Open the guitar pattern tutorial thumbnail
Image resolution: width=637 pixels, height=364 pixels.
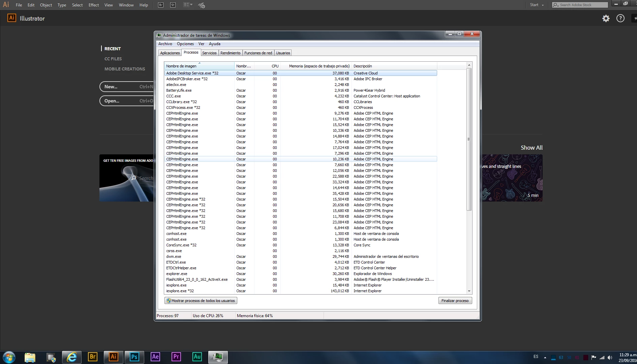(x=512, y=178)
